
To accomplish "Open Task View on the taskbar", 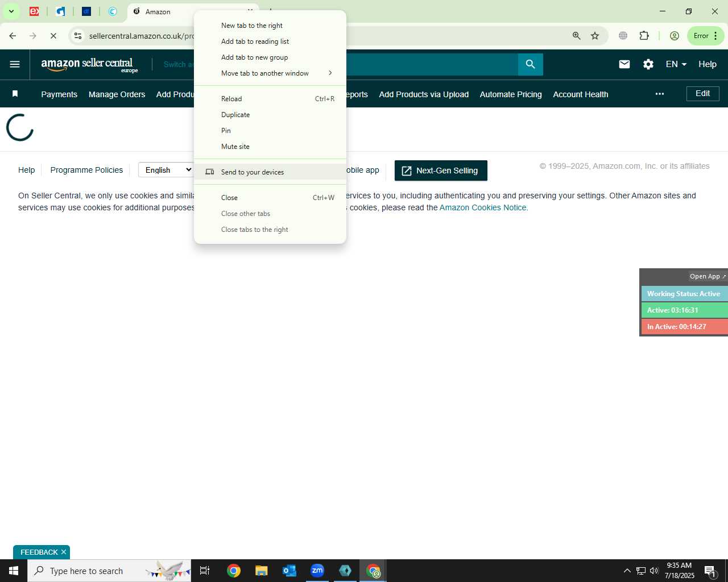I will pyautogui.click(x=205, y=571).
